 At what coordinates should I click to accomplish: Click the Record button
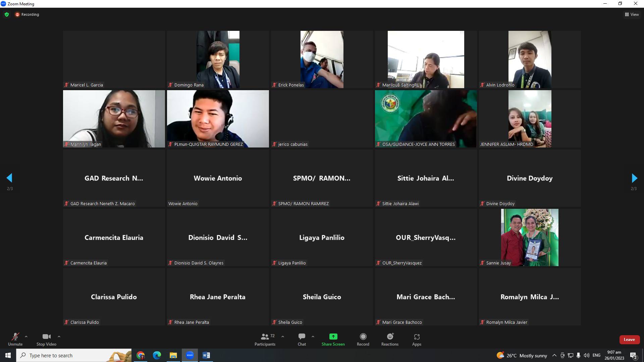(363, 339)
